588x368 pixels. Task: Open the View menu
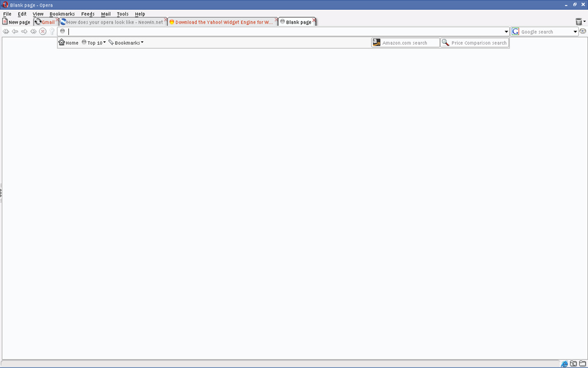pyautogui.click(x=38, y=14)
